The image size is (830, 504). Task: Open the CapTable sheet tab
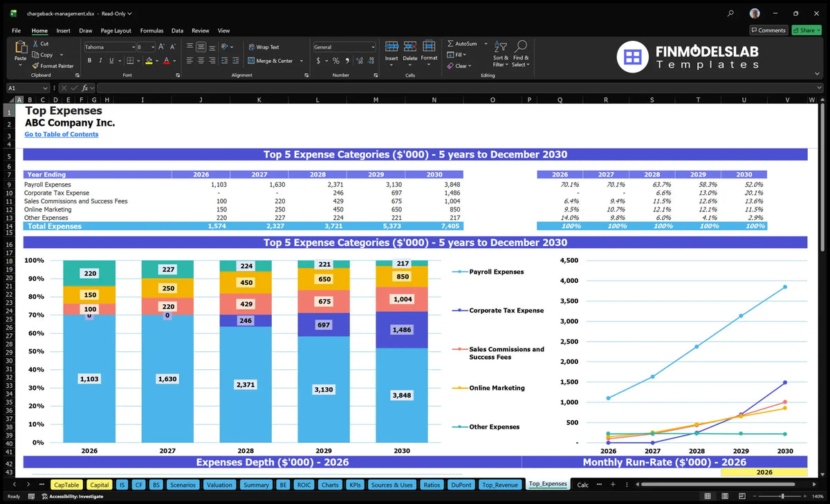click(x=66, y=485)
